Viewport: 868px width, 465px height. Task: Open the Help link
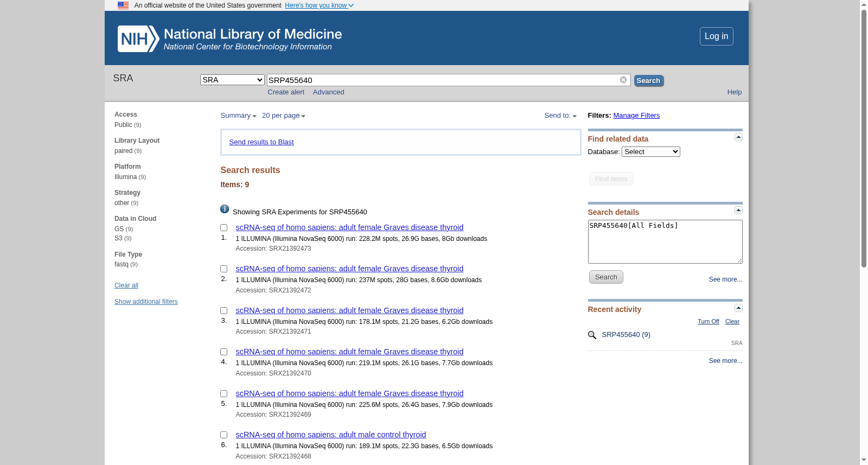pos(735,92)
